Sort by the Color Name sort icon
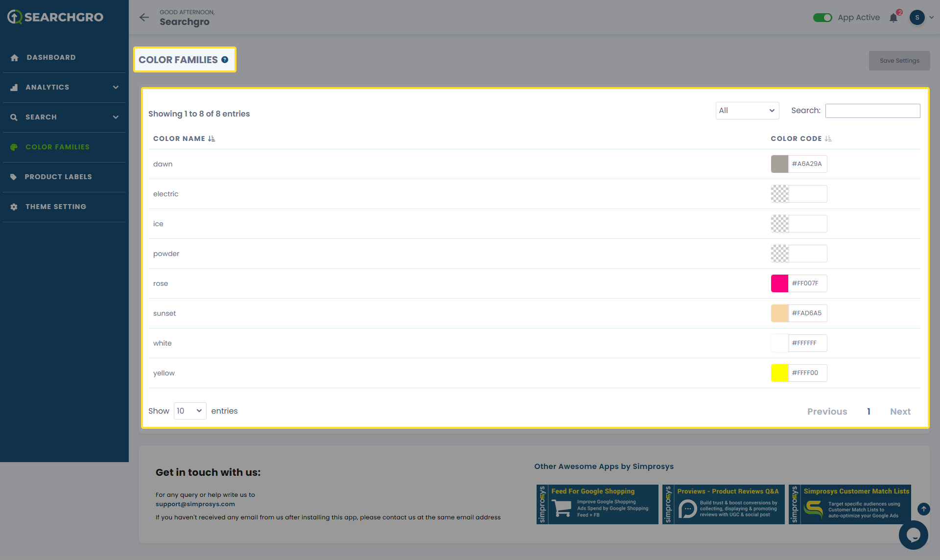This screenshot has height=560, width=940. coord(211,139)
